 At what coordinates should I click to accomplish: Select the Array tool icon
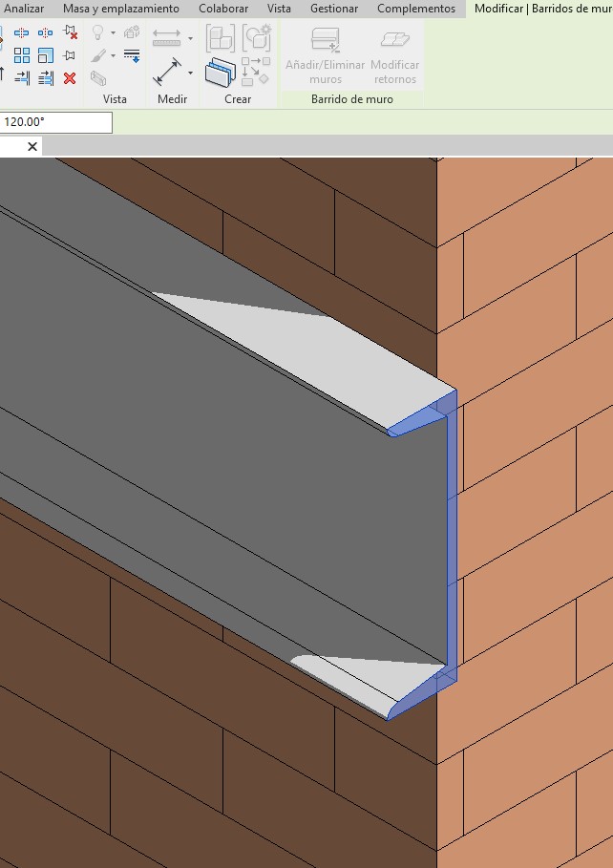[21, 55]
